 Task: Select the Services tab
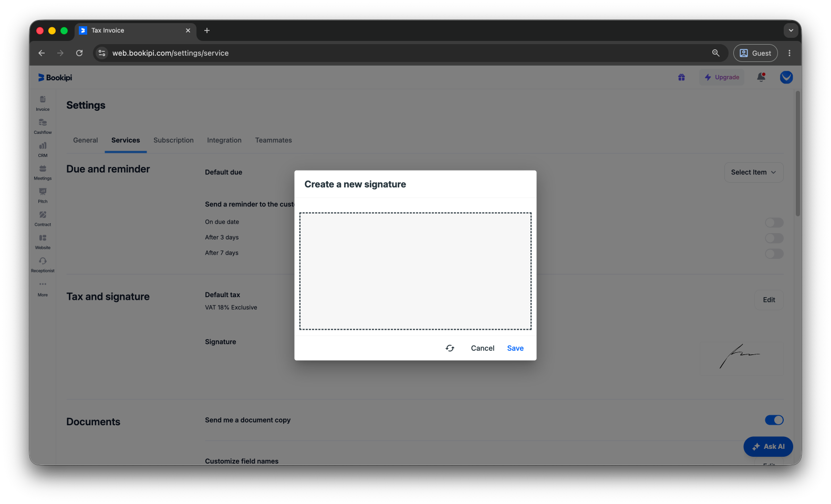[126, 140]
